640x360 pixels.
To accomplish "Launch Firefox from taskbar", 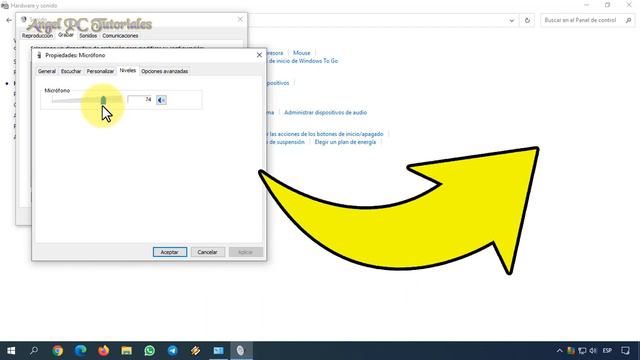I will tap(103, 351).
